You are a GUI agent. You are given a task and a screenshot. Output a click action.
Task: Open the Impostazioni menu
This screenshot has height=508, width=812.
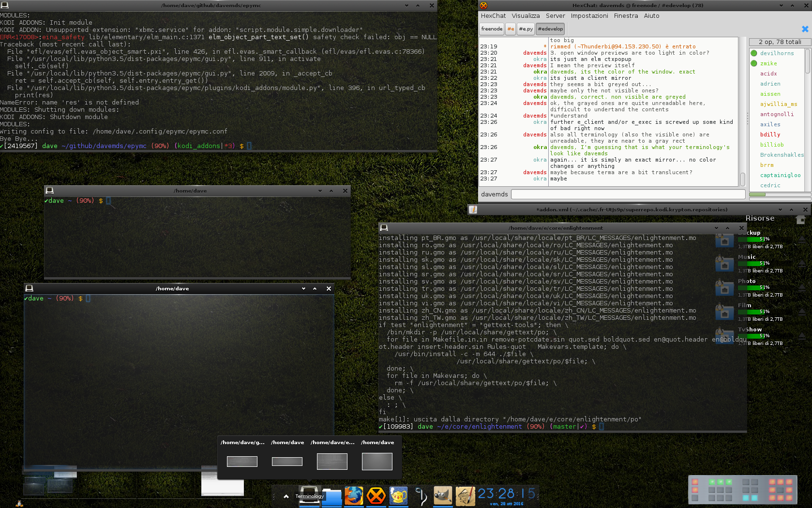589,16
